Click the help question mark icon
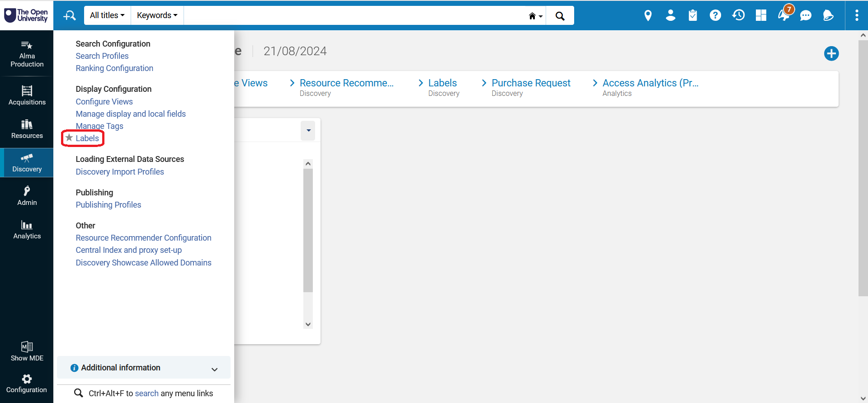868x403 pixels. 715,16
